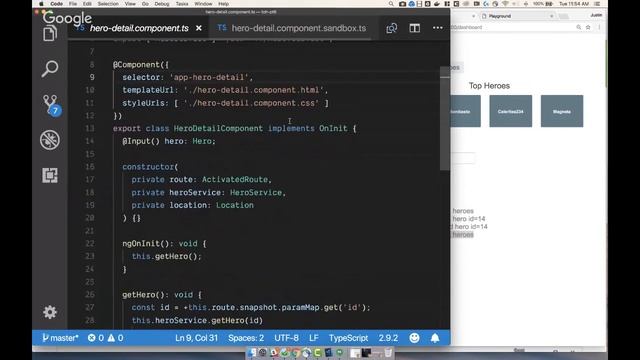Click the 'app-hero-detail' selector string

coord(209,77)
